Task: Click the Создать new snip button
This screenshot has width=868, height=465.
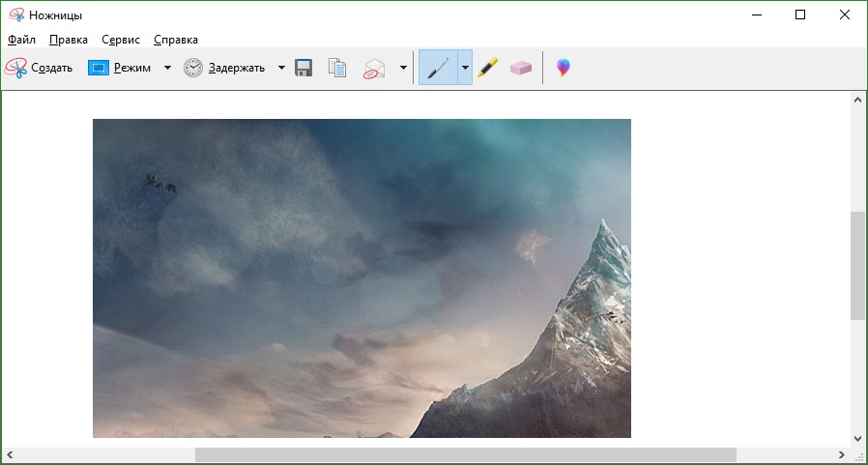Action: click(x=40, y=68)
